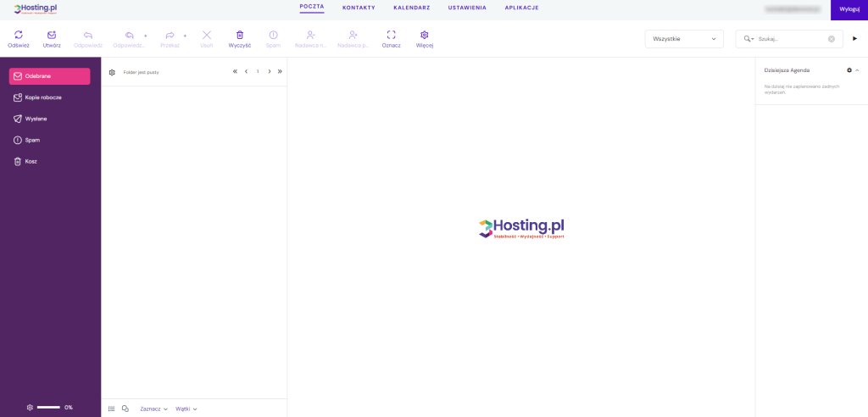The height and width of the screenshot is (417, 868).
Task: Click the search magnifier options icon
Action: point(749,39)
